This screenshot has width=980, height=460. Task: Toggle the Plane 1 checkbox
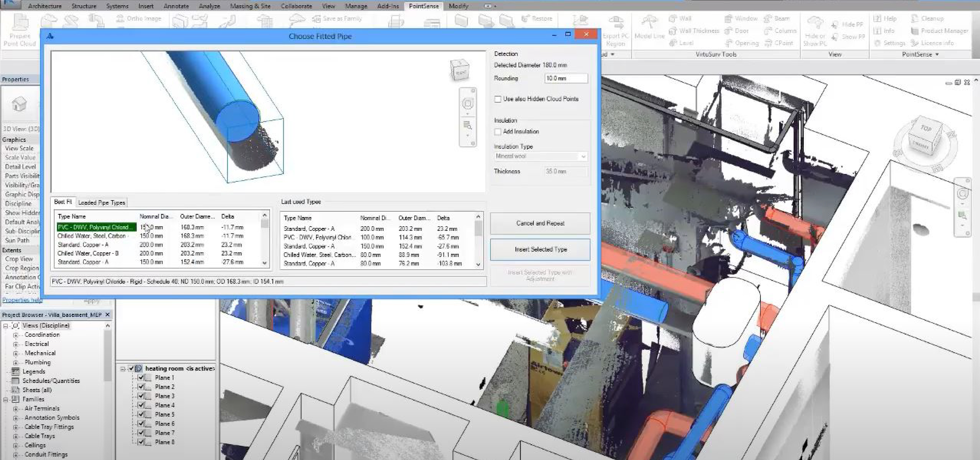pyautogui.click(x=141, y=377)
